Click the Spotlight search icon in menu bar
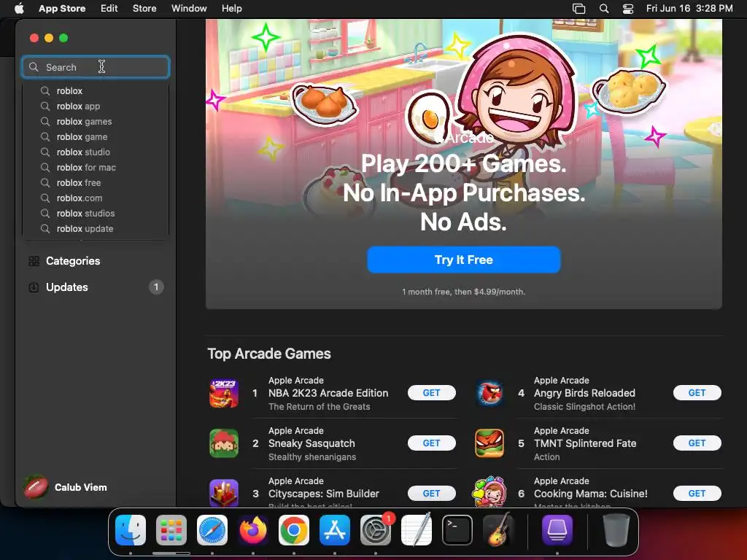Image resolution: width=747 pixels, height=560 pixels. (x=603, y=9)
